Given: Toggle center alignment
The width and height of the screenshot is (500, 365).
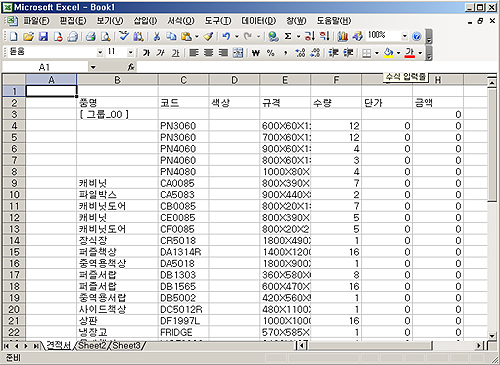Looking at the screenshot, I should 208,53.
